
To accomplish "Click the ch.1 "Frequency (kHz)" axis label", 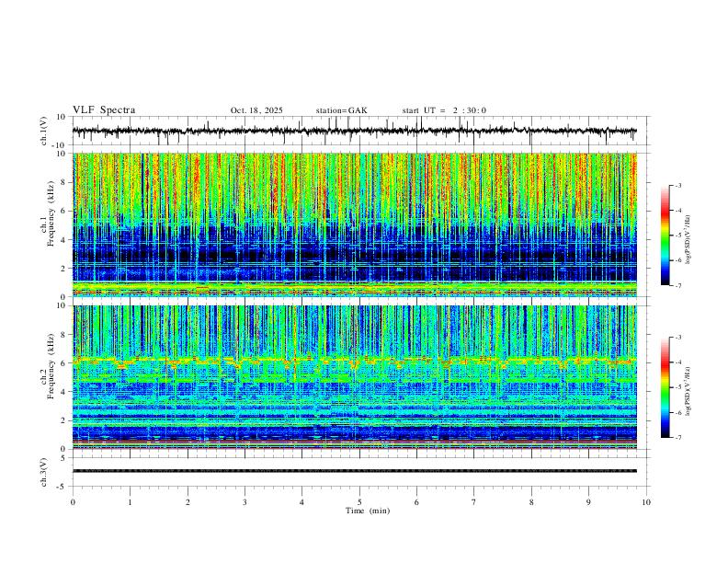I will tap(51, 214).
